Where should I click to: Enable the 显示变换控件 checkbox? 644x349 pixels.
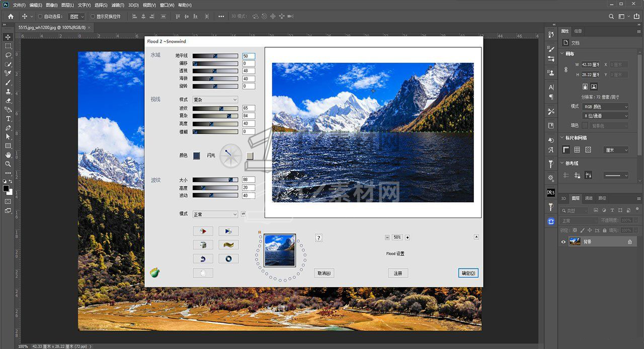(x=92, y=17)
